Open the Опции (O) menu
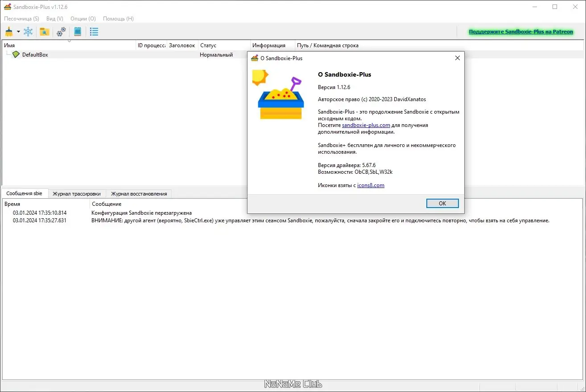Screen dimensions: 586x392 [83, 19]
